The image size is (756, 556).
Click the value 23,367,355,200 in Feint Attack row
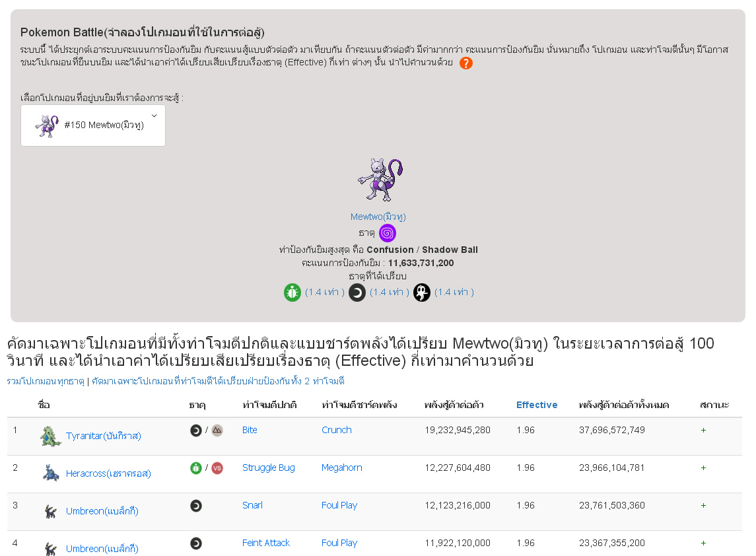point(612,543)
